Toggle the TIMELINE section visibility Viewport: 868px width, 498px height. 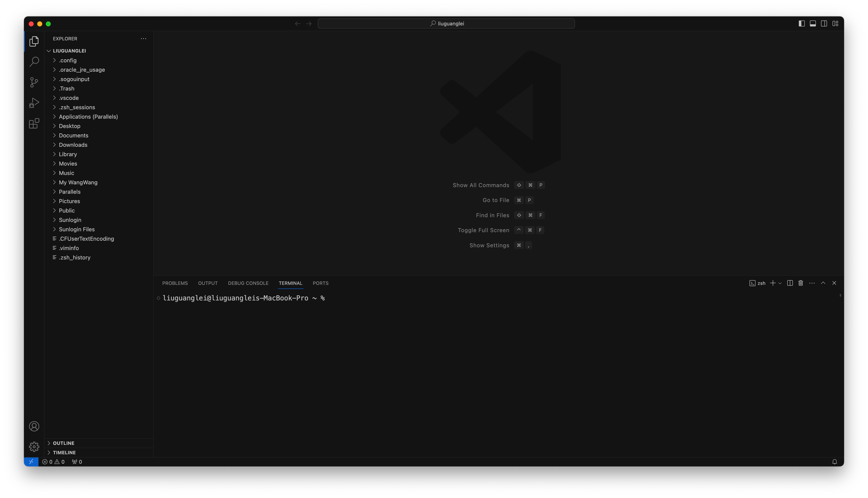click(x=64, y=452)
